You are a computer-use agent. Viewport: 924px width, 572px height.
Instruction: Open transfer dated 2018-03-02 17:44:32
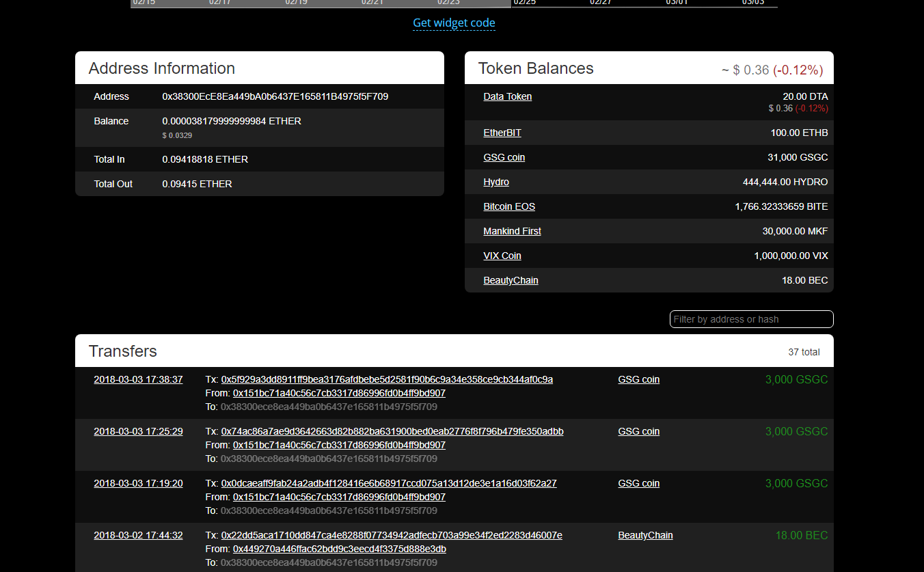click(x=138, y=536)
